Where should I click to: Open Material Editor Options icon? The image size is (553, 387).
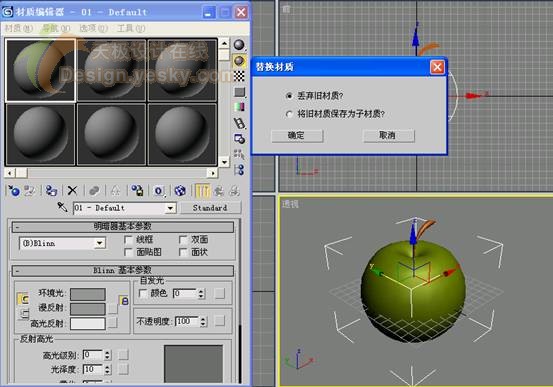239,139
